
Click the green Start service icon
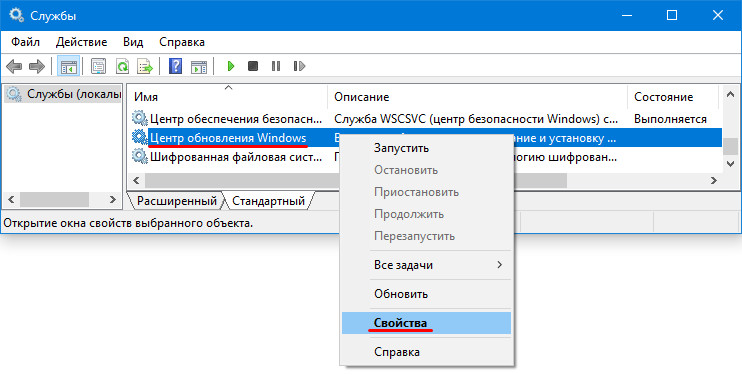click(x=231, y=66)
